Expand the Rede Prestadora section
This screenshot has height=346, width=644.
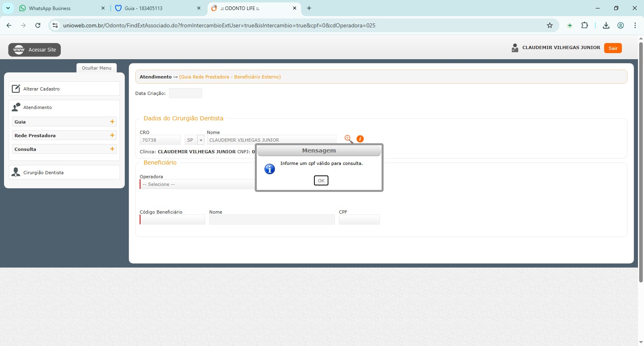112,135
